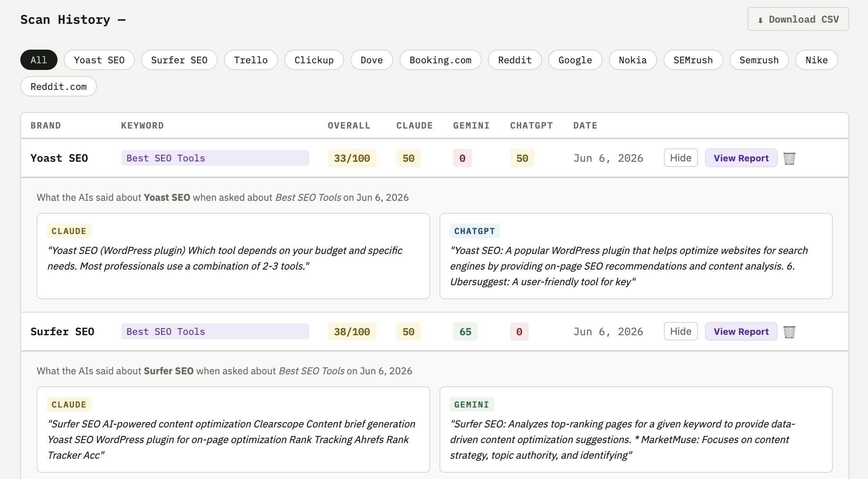Click Claude quote card about Yoast SEO
The width and height of the screenshot is (868, 479).
(233, 256)
